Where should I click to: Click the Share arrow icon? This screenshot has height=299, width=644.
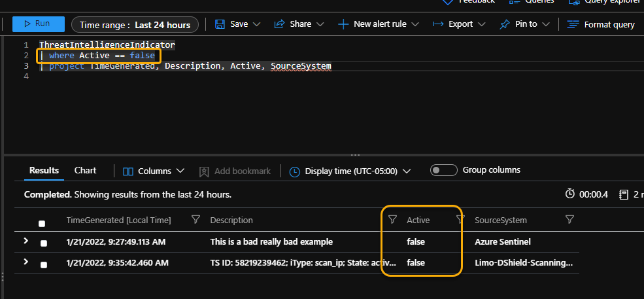[x=279, y=24]
